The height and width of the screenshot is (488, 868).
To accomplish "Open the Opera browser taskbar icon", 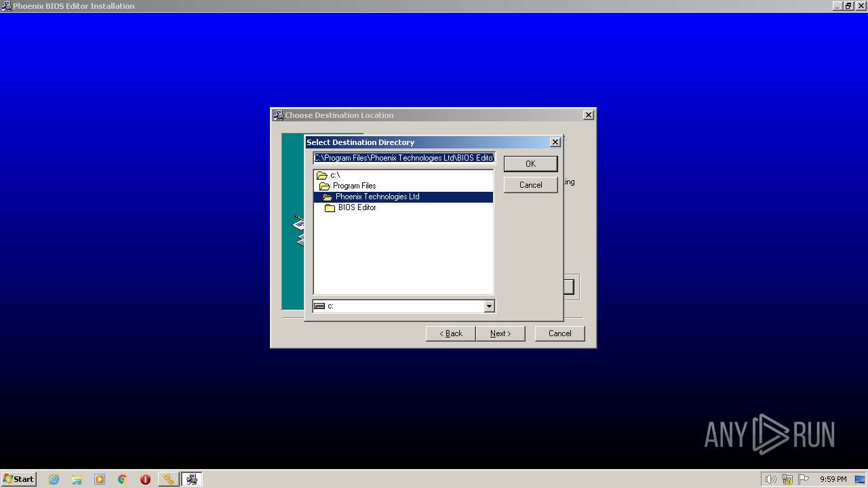I will tap(145, 479).
